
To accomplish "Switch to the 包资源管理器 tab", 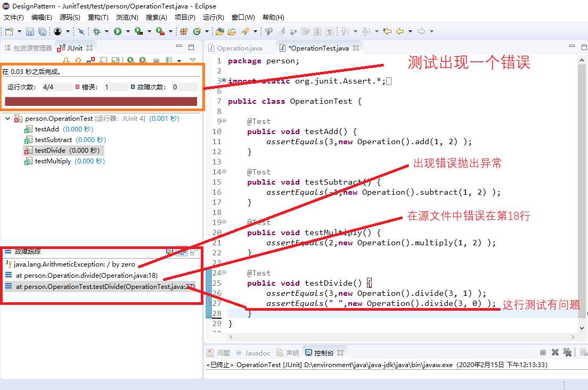I will point(29,48).
